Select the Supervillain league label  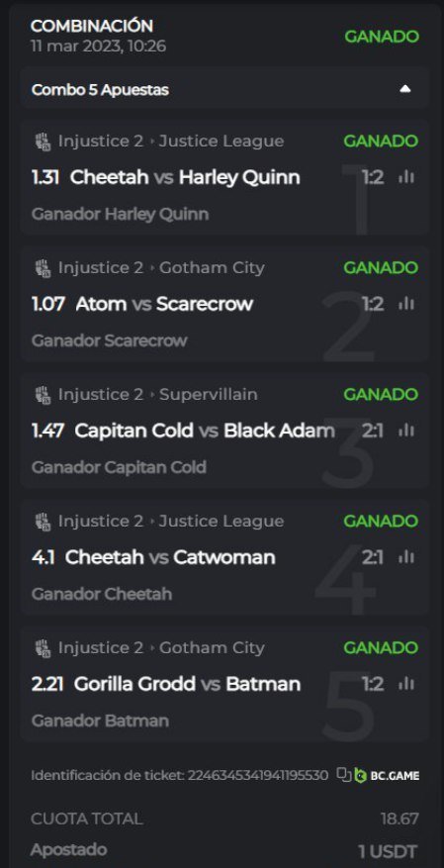coord(208,395)
